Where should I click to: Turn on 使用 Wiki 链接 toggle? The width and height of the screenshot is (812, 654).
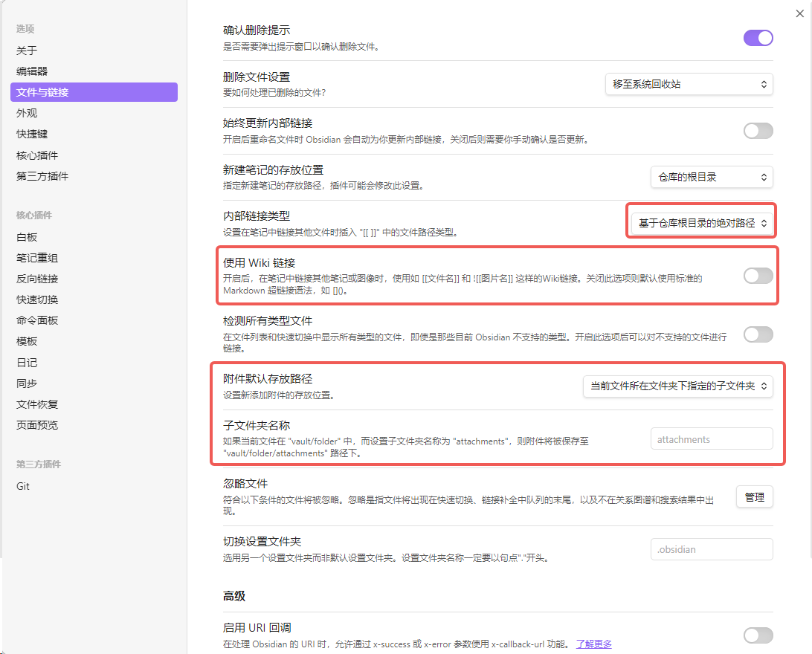[x=758, y=276]
